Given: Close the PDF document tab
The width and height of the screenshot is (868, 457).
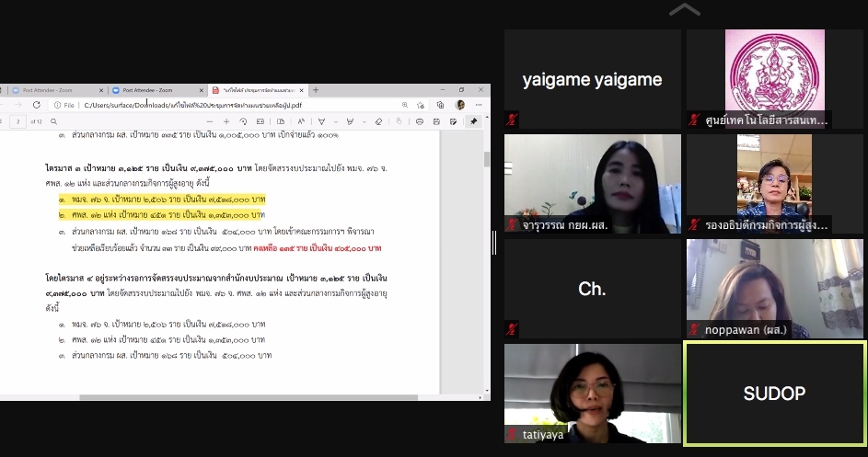Looking at the screenshot, I should coord(302,90).
